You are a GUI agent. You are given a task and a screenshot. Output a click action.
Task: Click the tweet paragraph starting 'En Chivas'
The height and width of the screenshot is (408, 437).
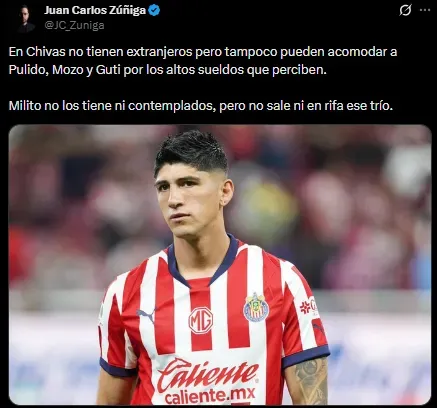pos(203,61)
